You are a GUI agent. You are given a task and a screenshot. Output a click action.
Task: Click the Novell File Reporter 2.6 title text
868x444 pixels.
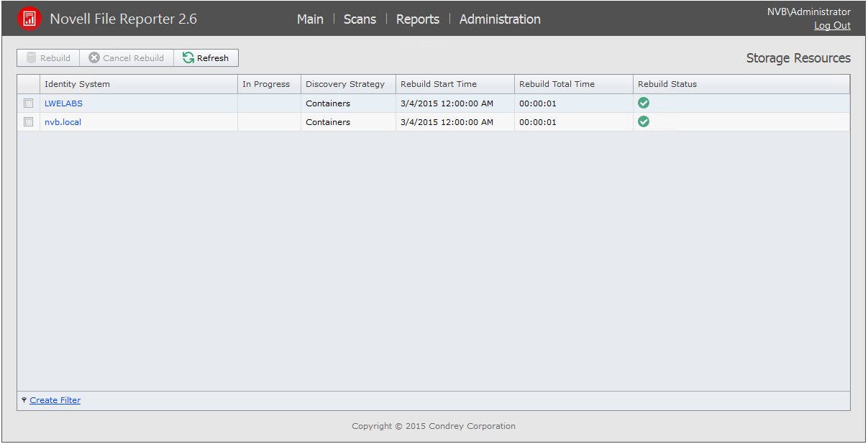coord(123,19)
